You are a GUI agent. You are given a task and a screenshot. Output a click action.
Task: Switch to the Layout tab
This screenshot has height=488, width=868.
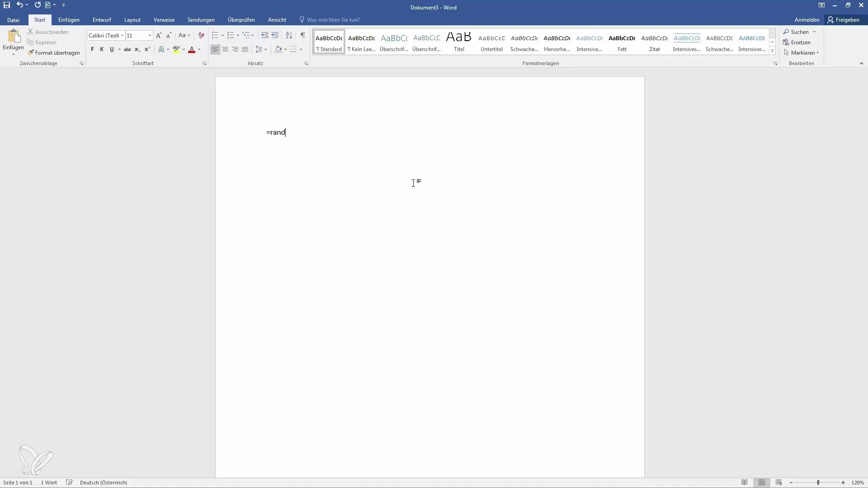point(132,20)
